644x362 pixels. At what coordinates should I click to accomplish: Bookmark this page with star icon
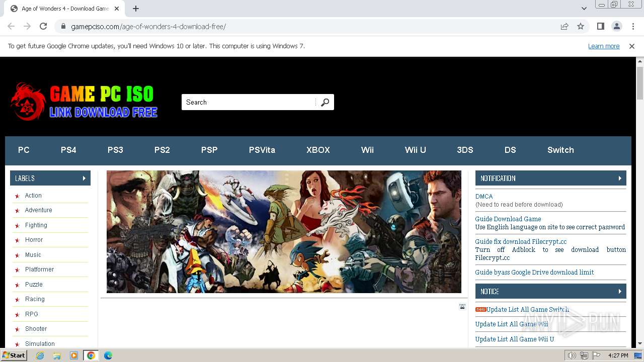pos(581,26)
